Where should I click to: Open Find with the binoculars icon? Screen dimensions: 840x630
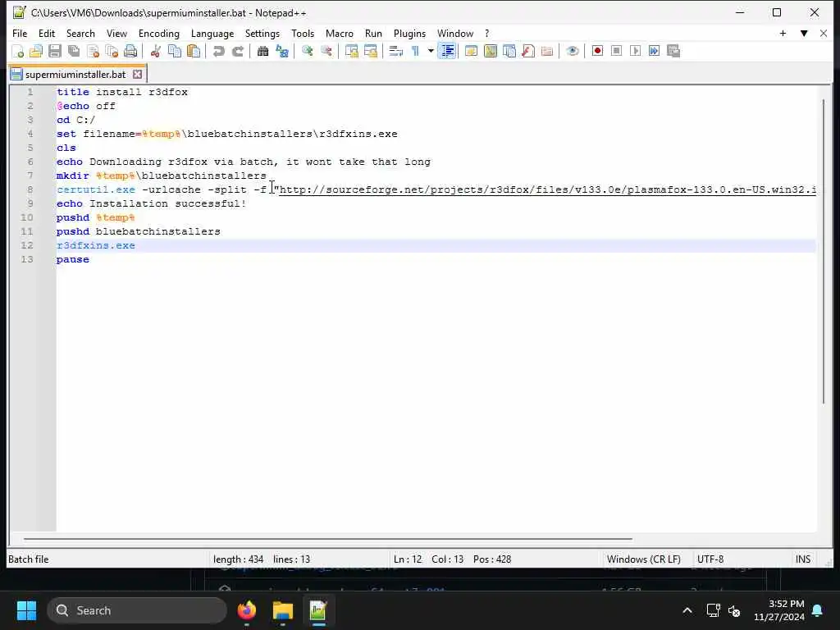[263, 52]
